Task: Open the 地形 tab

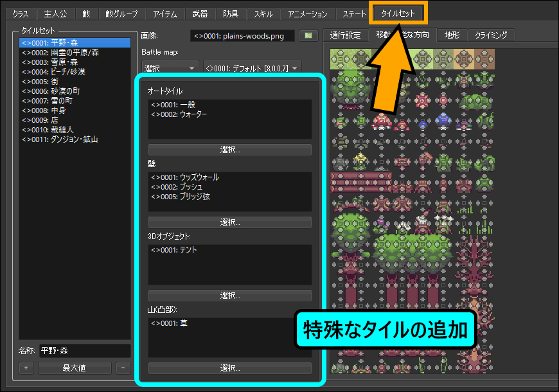Action: click(452, 35)
